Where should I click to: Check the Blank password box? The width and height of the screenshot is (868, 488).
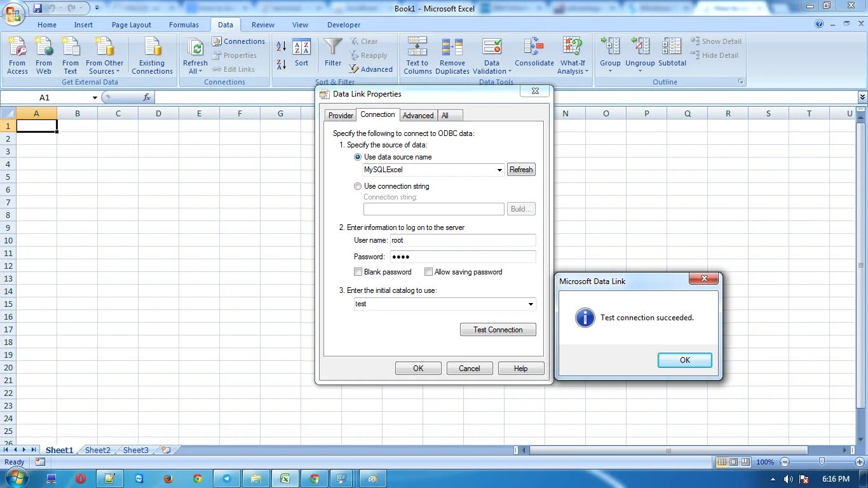coord(358,272)
